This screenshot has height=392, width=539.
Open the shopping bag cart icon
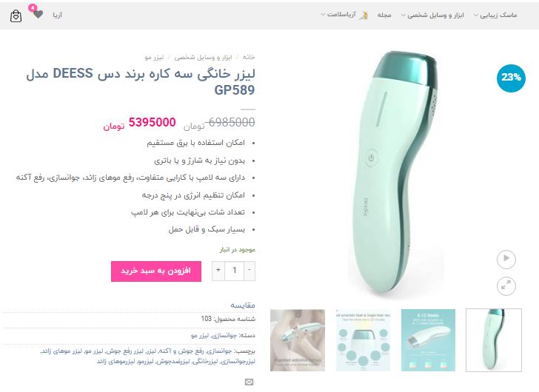pos(16,16)
